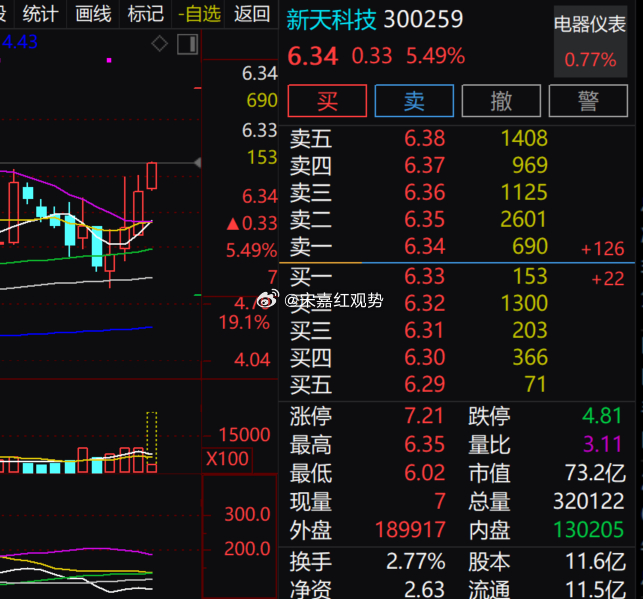The height and width of the screenshot is (599, 643).
Task: Click the red 买 buy button
Action: click(327, 101)
